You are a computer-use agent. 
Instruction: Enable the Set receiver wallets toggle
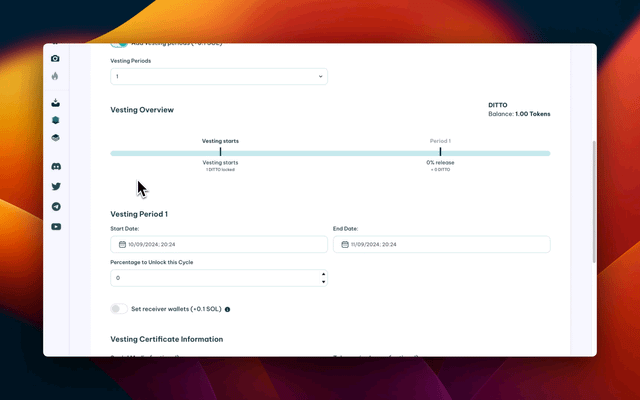click(119, 309)
